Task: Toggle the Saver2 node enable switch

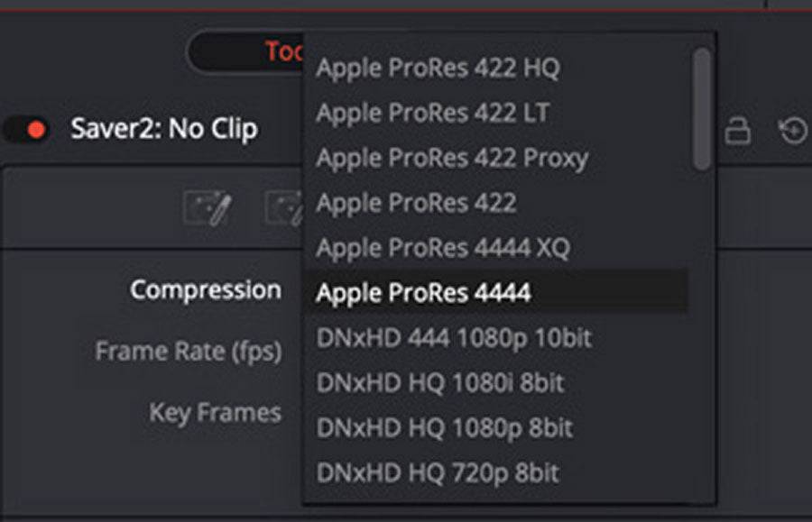Action: click(x=27, y=129)
